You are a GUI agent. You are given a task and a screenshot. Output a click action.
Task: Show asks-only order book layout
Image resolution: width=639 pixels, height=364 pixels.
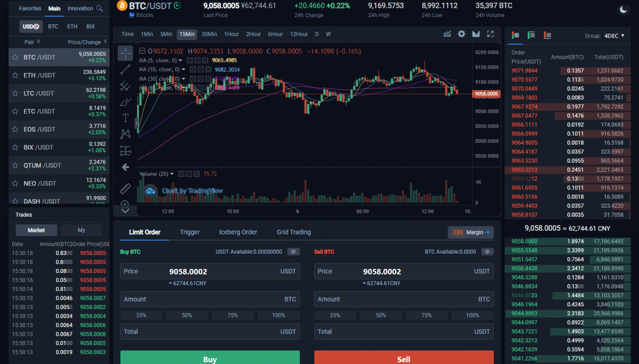pos(547,35)
